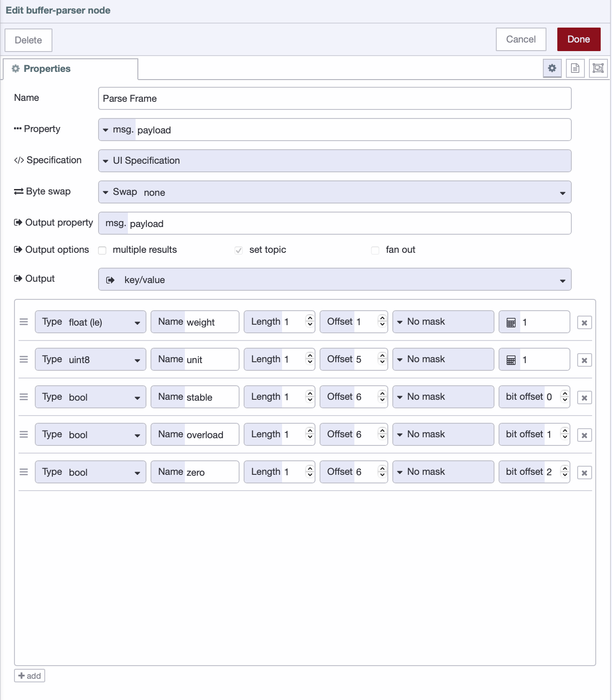The image size is (612, 700).
Task: Click the scale calculator icon in weight row
Action: 511,322
